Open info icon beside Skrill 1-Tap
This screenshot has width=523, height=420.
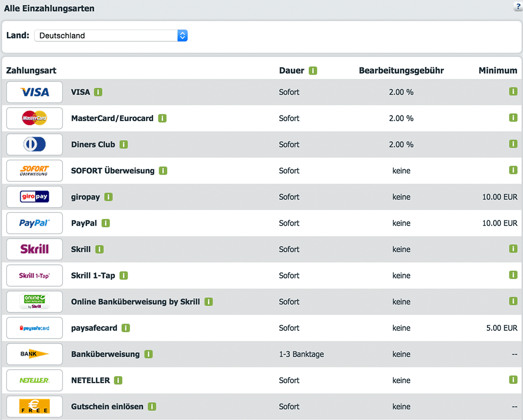[x=124, y=275]
